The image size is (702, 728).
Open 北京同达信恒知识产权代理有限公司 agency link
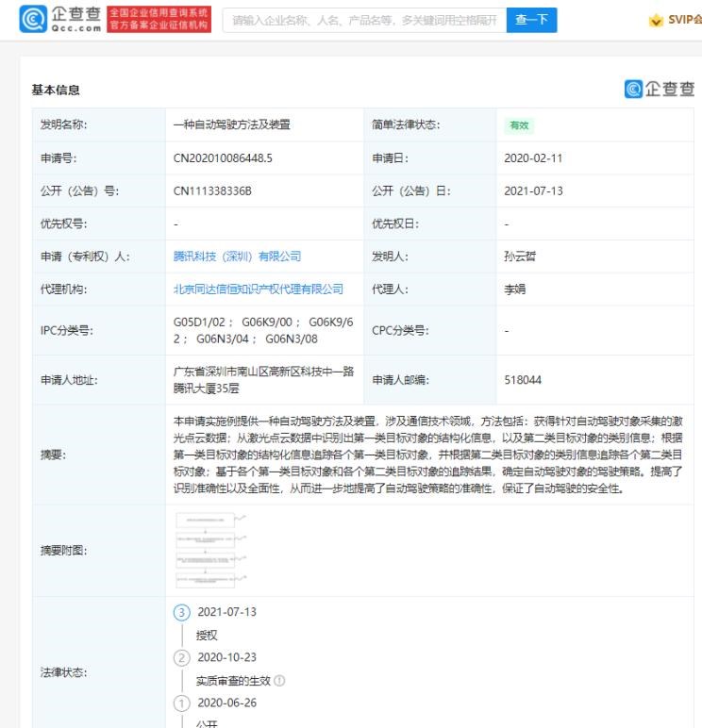[x=259, y=290]
